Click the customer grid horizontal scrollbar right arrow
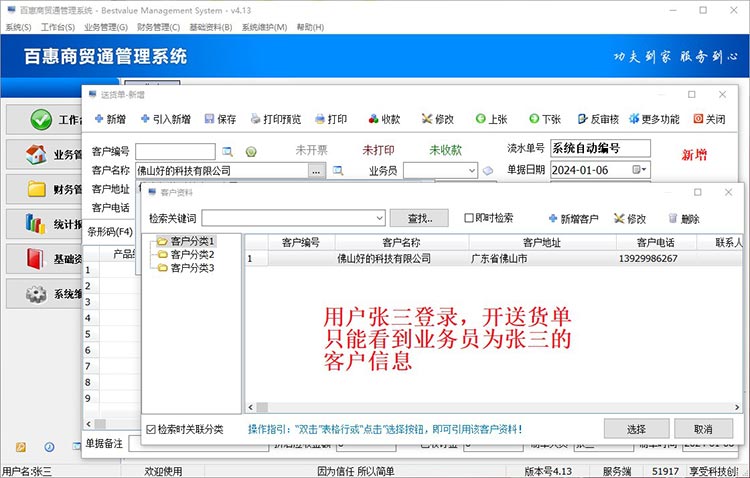 click(x=737, y=407)
